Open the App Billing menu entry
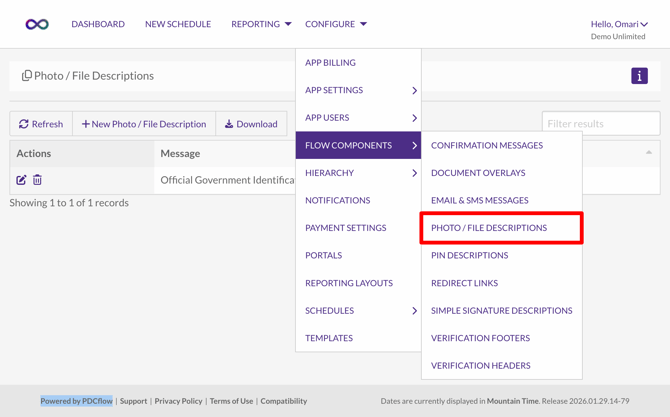 tap(330, 63)
